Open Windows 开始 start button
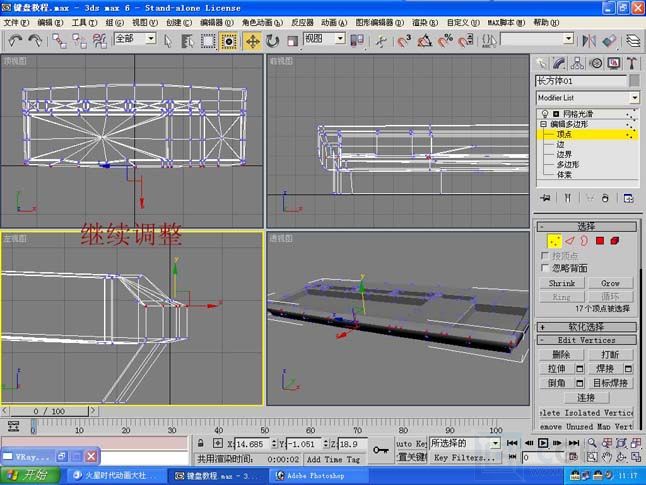Screen dimensions: 646x485 [30, 475]
